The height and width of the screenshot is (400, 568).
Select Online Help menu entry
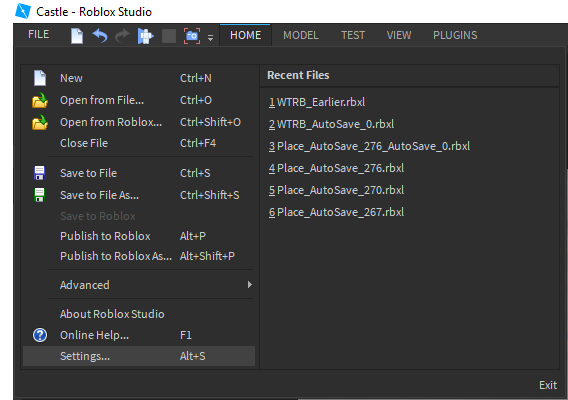[139, 335]
